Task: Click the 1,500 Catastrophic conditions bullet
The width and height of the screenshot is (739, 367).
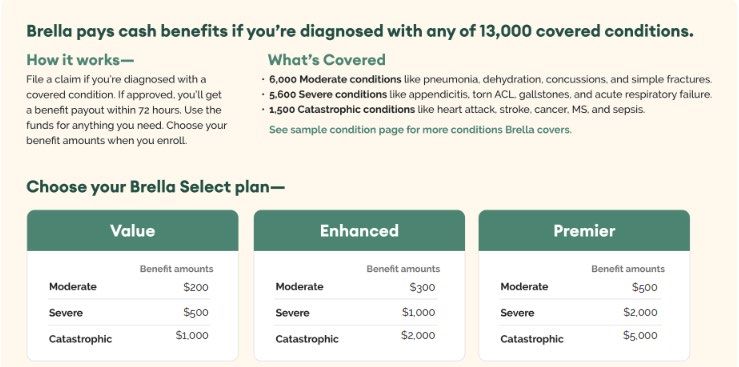Action: (453, 110)
